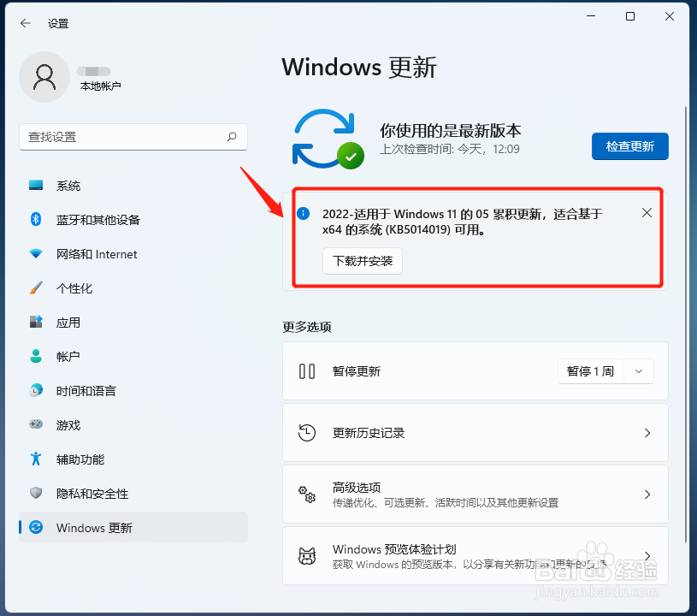Minimize the Settings window
The width and height of the screenshot is (697, 616).
[x=591, y=16]
